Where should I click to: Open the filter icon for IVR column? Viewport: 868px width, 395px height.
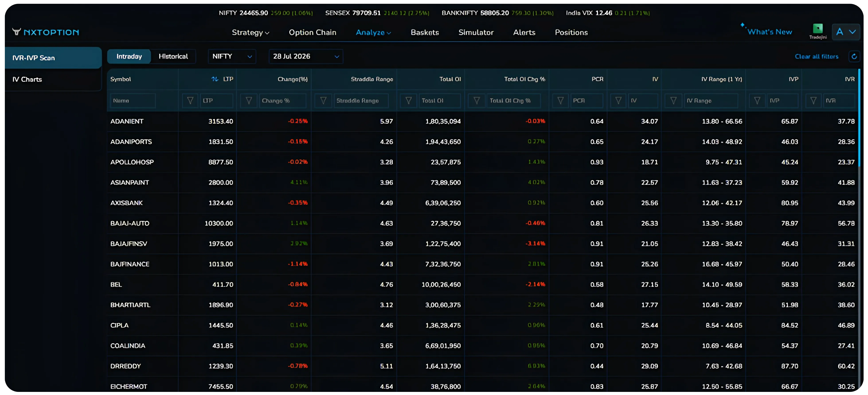click(813, 101)
